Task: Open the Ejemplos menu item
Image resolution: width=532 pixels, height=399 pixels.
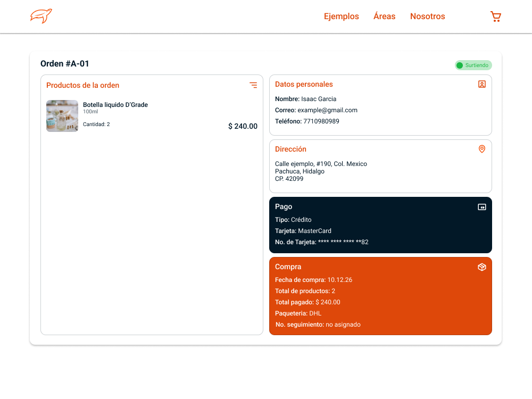Action: click(342, 16)
